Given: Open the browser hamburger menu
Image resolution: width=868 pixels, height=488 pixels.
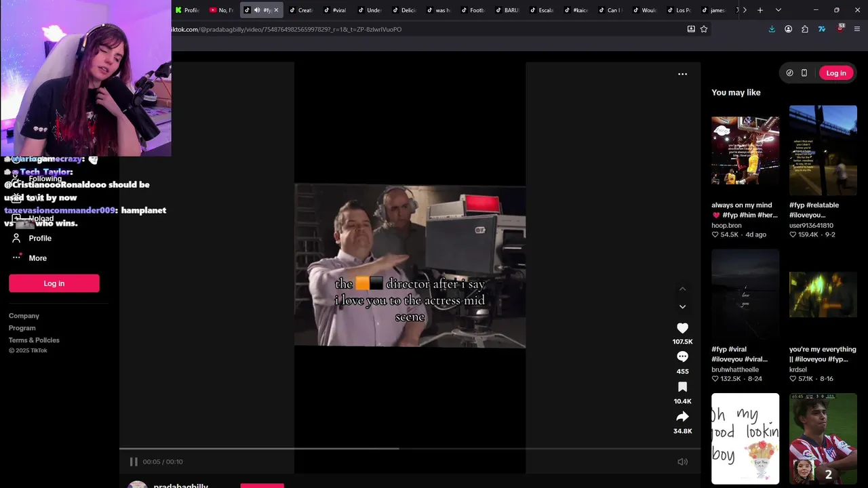Looking at the screenshot, I should click(858, 29).
